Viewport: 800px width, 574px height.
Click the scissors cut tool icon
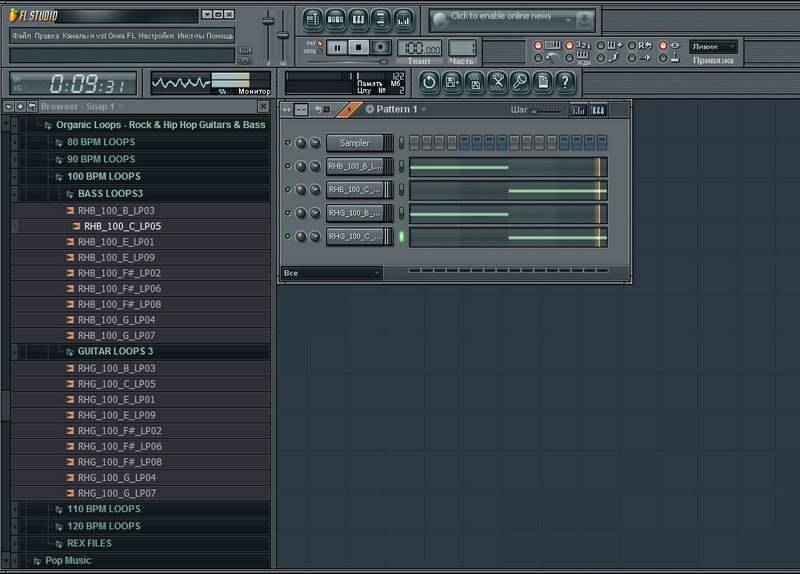click(497, 82)
